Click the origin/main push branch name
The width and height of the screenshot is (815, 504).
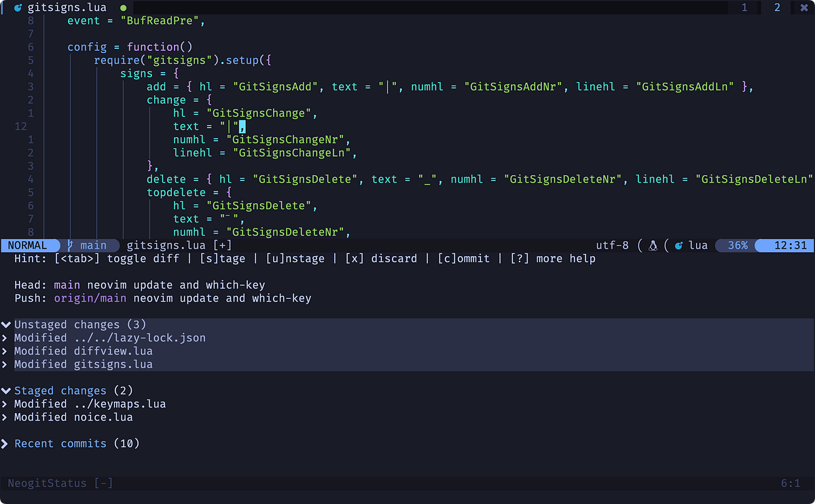(90, 298)
